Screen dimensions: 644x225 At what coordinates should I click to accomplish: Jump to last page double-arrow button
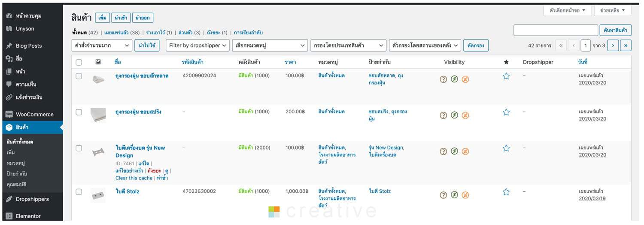[626, 46]
